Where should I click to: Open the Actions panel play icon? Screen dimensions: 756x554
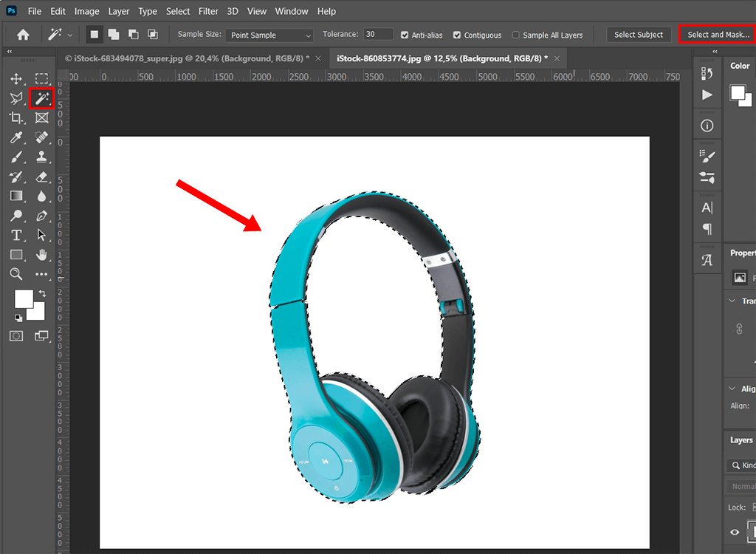[707, 95]
